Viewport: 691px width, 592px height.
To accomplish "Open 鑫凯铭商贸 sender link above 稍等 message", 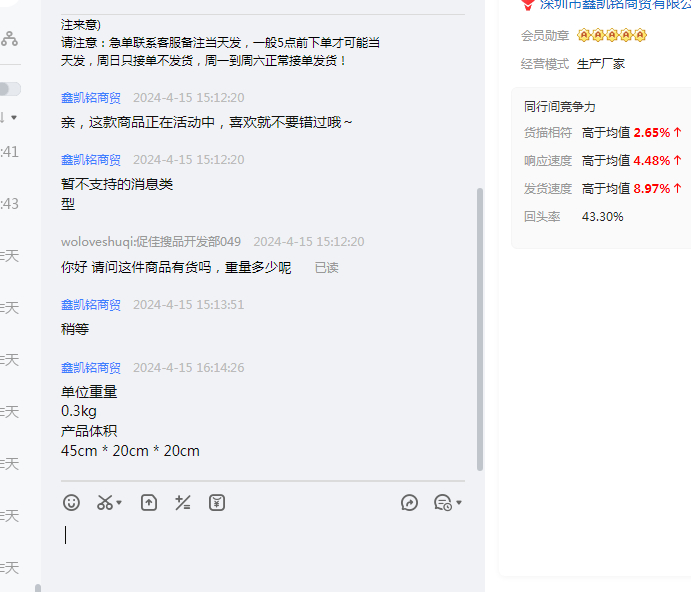I will coord(91,305).
